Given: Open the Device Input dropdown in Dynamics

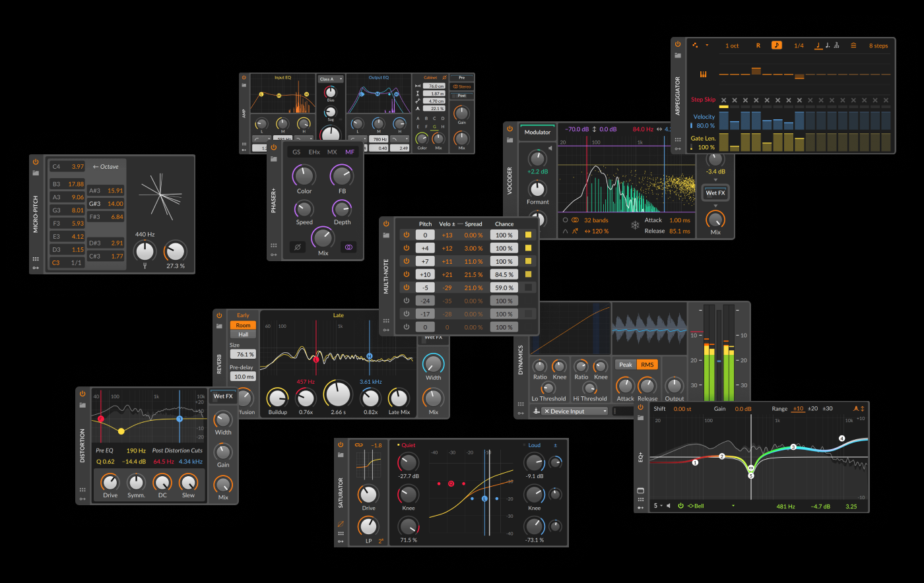Looking at the screenshot, I should [x=575, y=412].
